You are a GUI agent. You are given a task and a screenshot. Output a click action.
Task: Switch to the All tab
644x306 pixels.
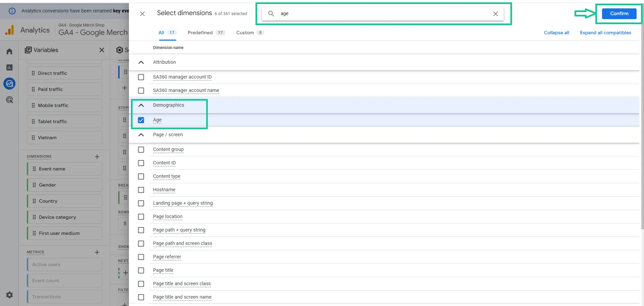[x=167, y=33]
